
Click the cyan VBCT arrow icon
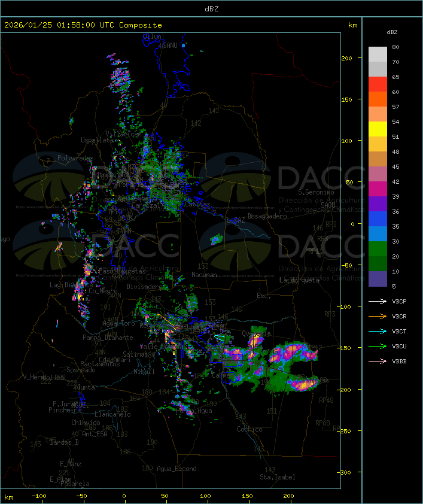click(x=378, y=331)
